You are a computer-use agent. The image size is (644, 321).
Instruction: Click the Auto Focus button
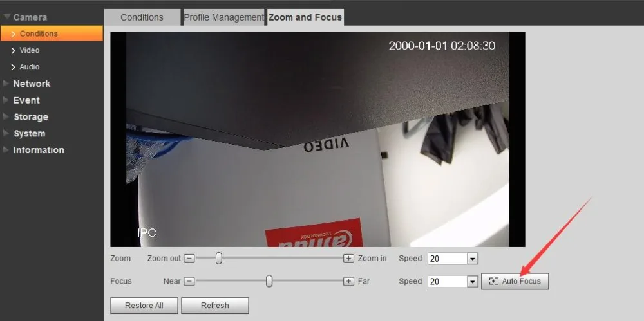[515, 281]
